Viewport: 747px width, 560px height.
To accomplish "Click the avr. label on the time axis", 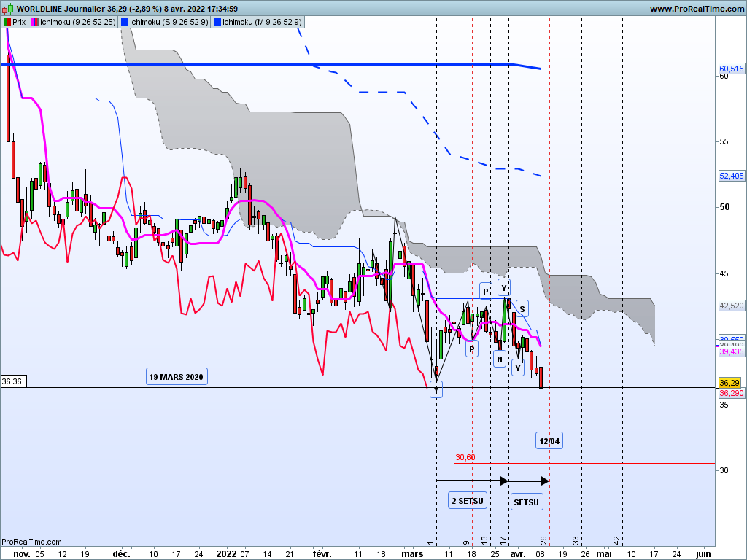I will pos(518,554).
